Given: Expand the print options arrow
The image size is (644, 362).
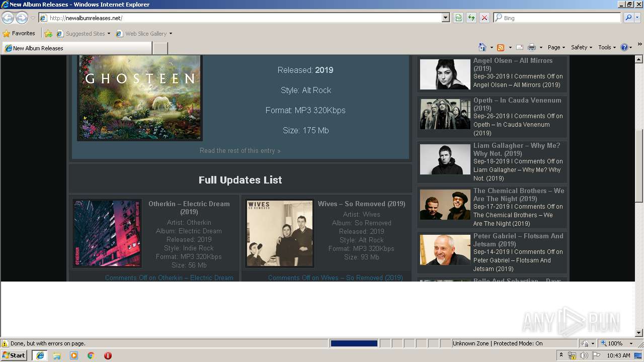Looking at the screenshot, I should 541,47.
